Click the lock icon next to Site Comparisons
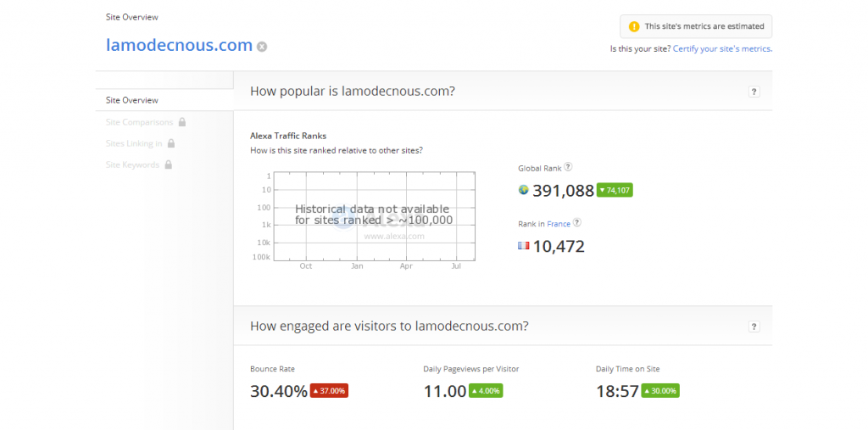 (182, 121)
